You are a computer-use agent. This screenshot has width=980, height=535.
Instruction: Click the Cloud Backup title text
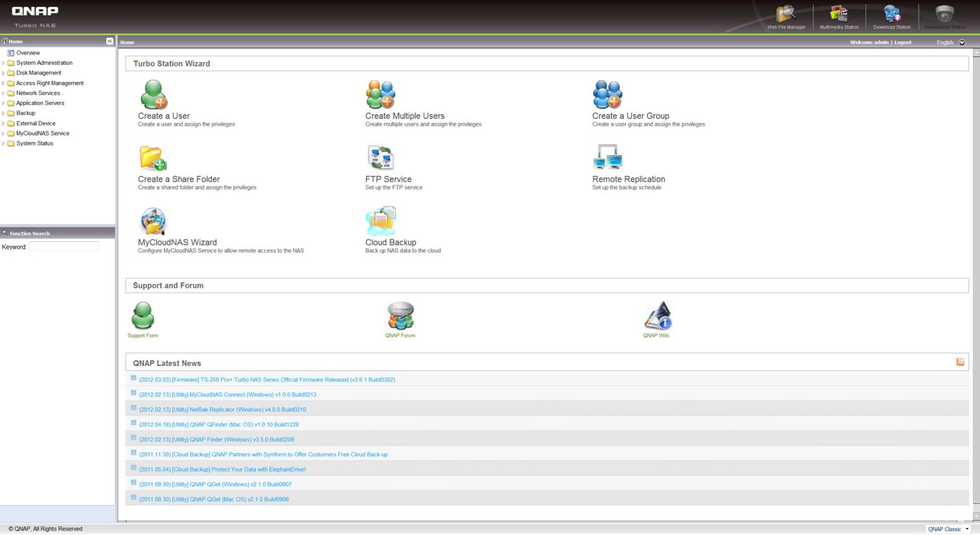390,243
